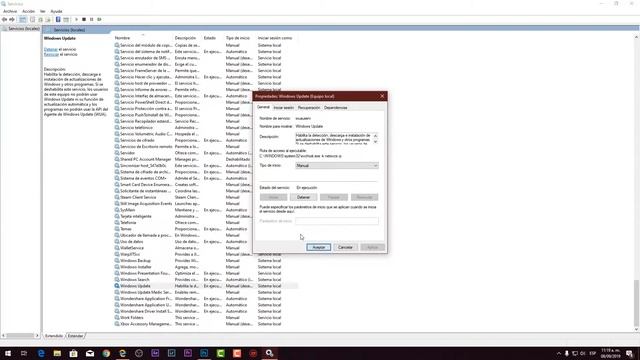Open the Ayuda menu
640x360 pixels.
pyautogui.click(x=56, y=11)
